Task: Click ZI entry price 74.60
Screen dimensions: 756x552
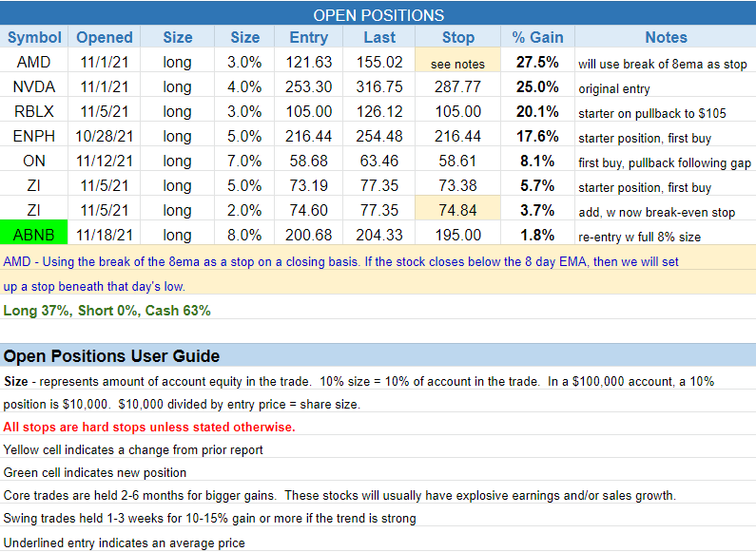Action: click(x=308, y=210)
